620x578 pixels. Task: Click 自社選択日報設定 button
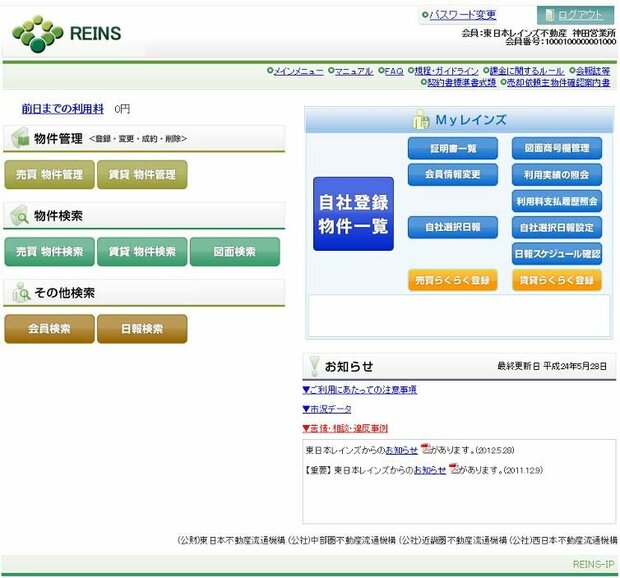pos(557,227)
